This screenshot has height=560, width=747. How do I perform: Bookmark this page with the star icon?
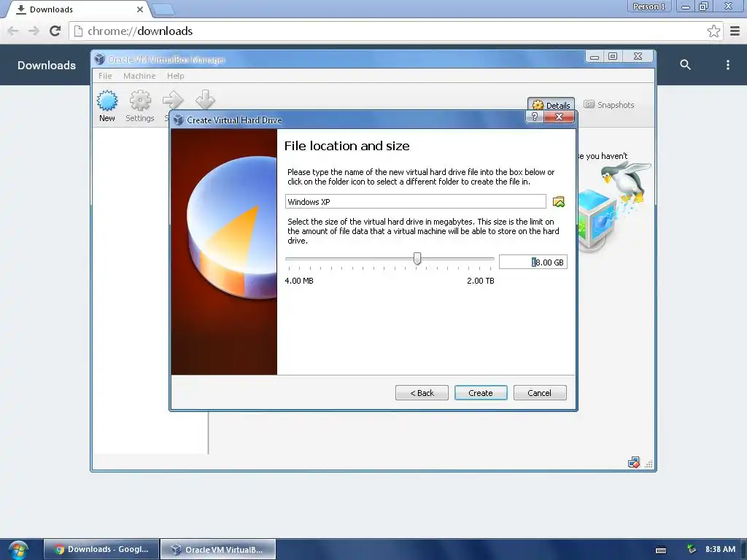pyautogui.click(x=713, y=31)
